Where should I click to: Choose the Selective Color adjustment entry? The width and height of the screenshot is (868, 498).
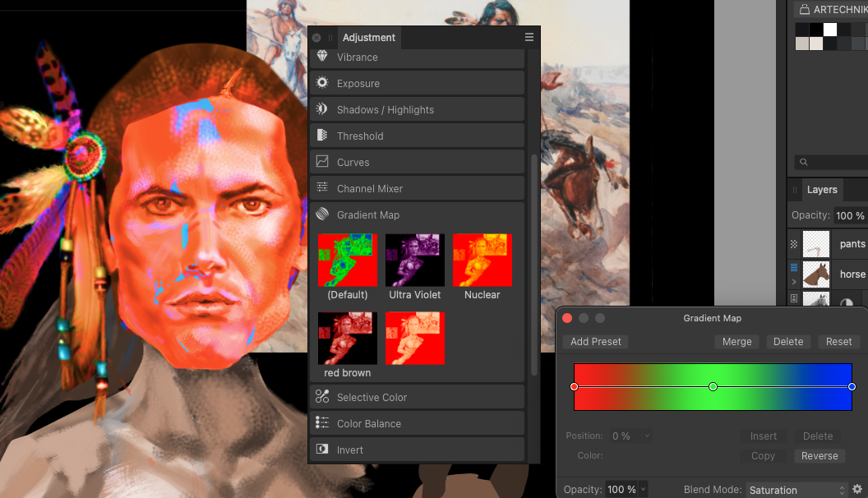pos(418,397)
